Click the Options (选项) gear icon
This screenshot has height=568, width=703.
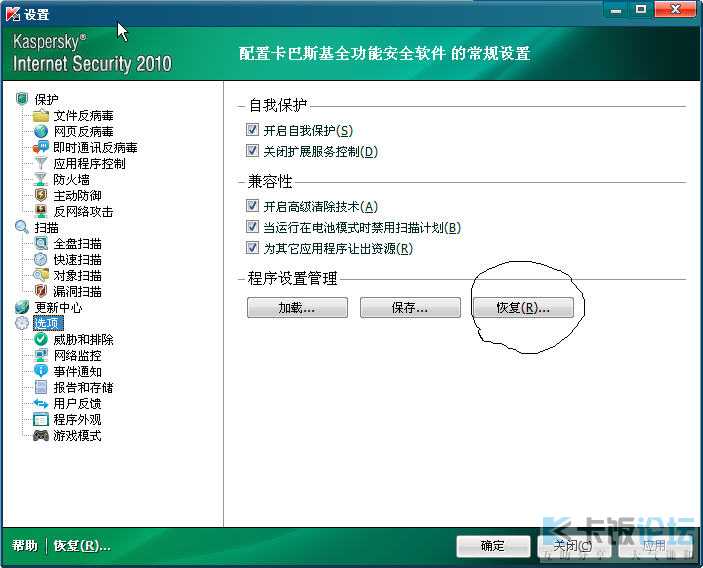coord(22,323)
